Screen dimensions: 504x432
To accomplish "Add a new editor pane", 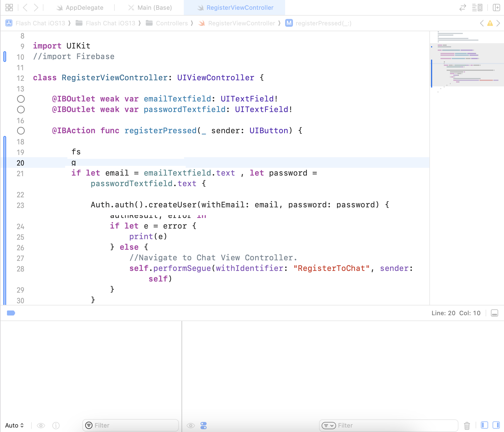I will pos(496,8).
